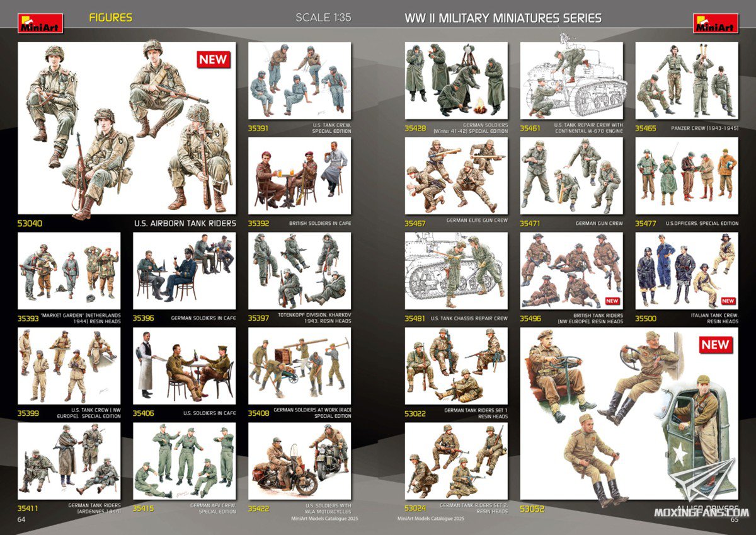The image size is (756, 535).
Task: Click the MiniArt logo at top left
Action: click(40, 23)
